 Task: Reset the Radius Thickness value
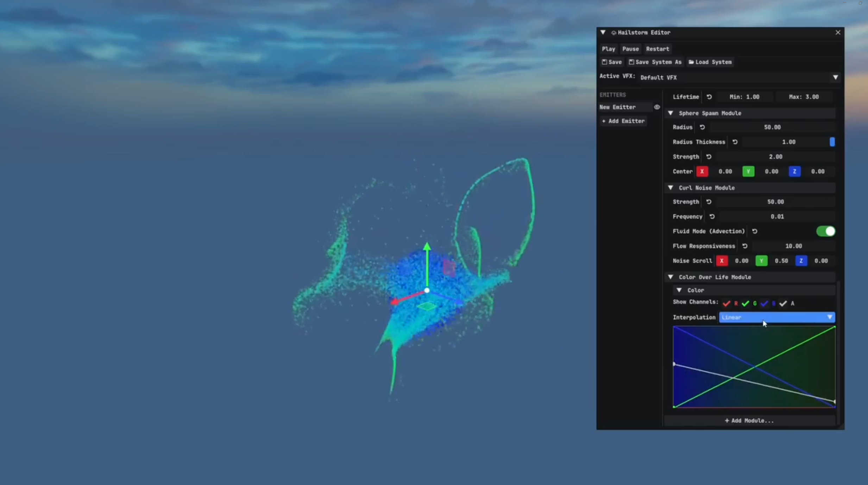click(735, 142)
